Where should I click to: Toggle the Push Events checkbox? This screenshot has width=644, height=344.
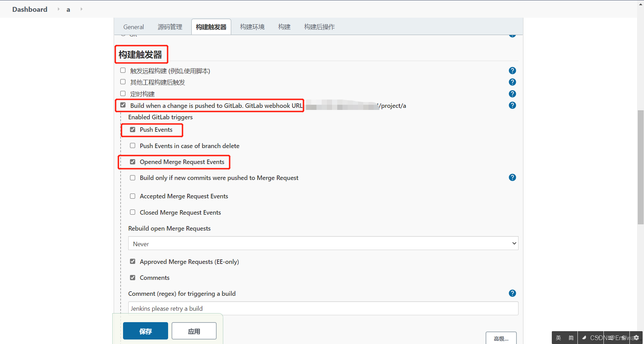coord(133,130)
